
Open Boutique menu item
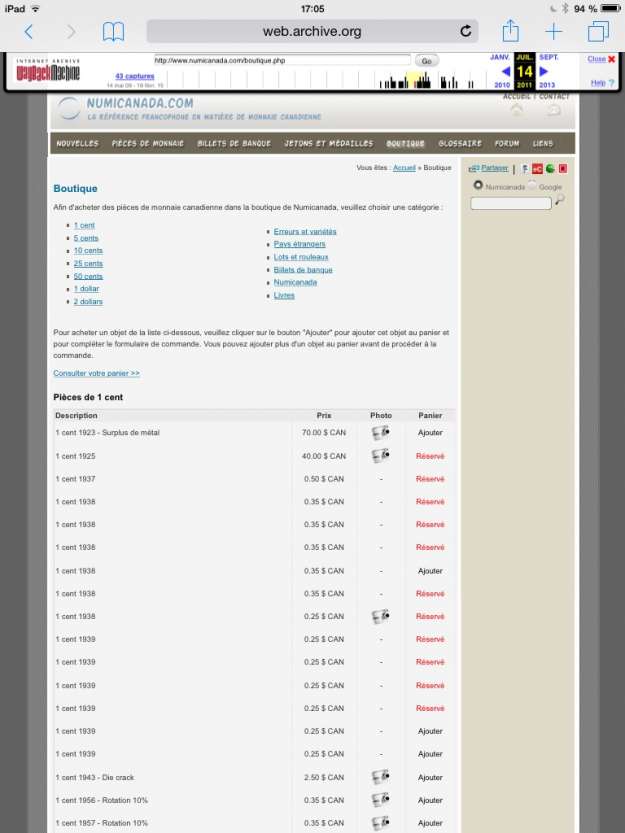(x=406, y=143)
